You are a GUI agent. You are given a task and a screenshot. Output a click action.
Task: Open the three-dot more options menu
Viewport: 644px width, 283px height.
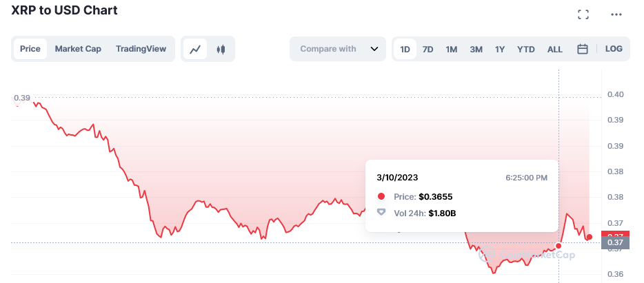[616, 14]
